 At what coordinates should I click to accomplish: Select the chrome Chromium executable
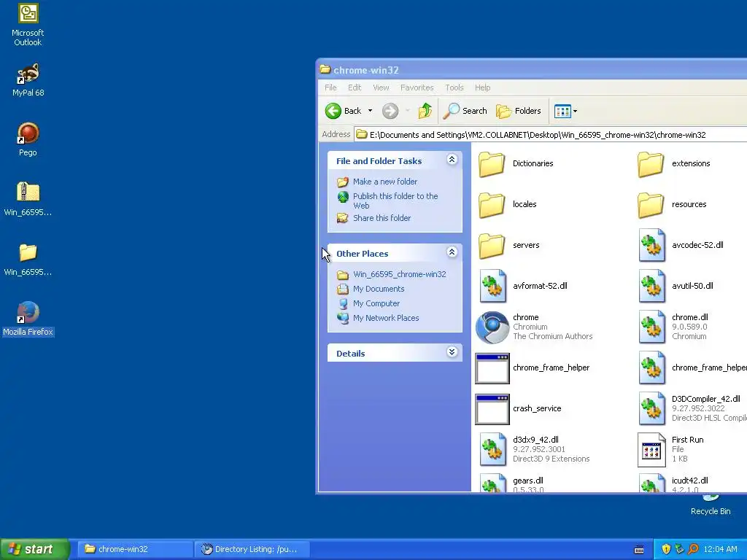[x=533, y=327]
